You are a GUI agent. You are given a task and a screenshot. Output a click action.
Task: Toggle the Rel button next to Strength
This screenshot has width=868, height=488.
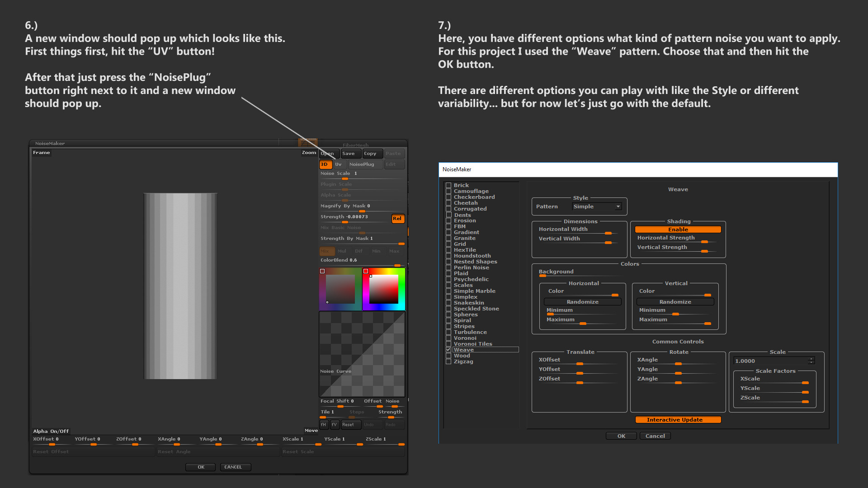point(397,219)
